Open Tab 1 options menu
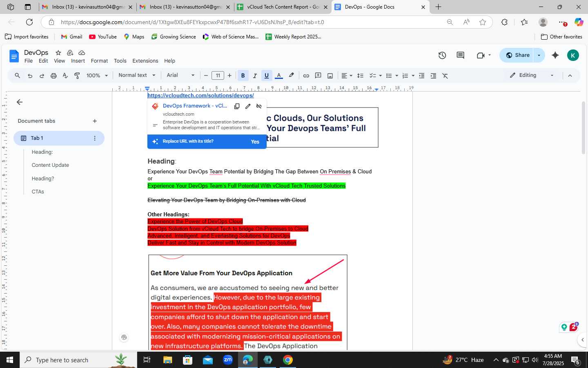The width and height of the screenshot is (588, 368). (95, 138)
